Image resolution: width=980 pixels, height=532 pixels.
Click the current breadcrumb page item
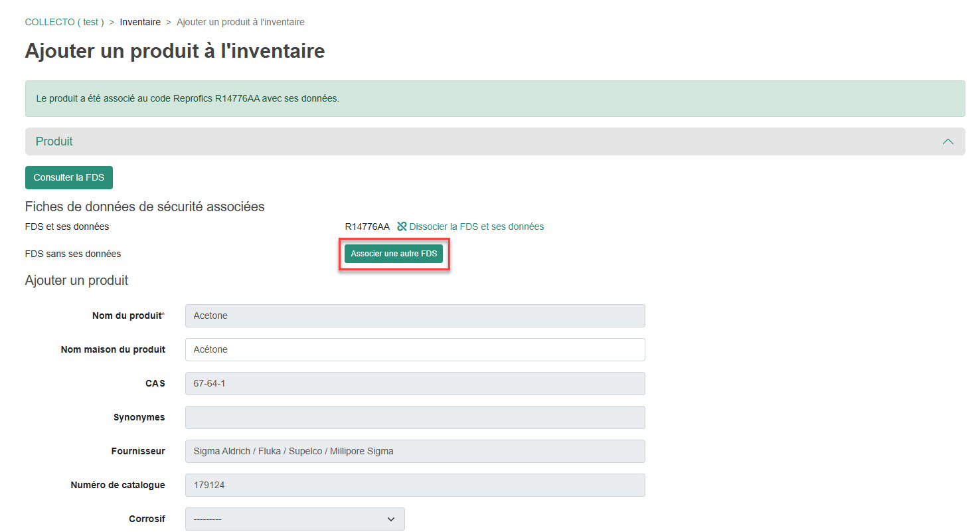[x=240, y=22]
